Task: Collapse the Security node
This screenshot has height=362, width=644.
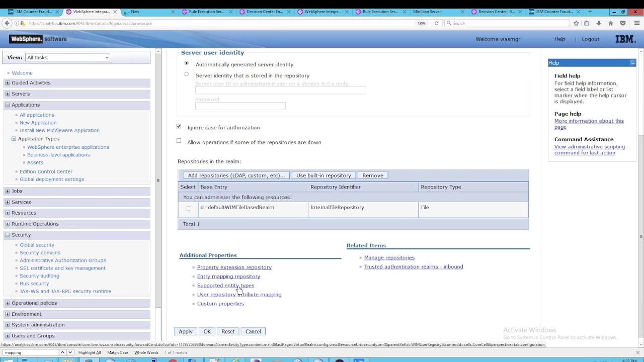Action: (7, 235)
